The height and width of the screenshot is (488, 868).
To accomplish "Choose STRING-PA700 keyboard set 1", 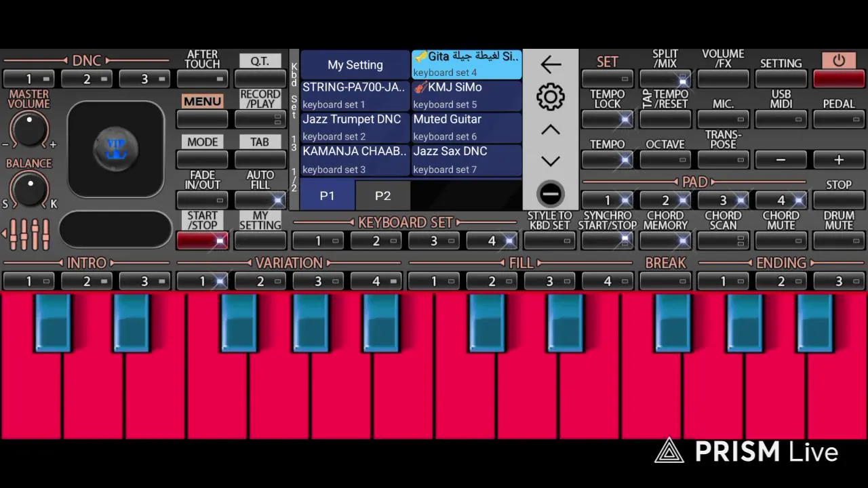I will (355, 96).
